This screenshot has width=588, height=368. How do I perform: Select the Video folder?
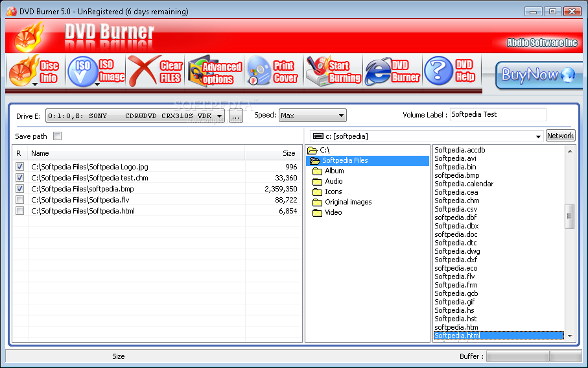[327, 212]
